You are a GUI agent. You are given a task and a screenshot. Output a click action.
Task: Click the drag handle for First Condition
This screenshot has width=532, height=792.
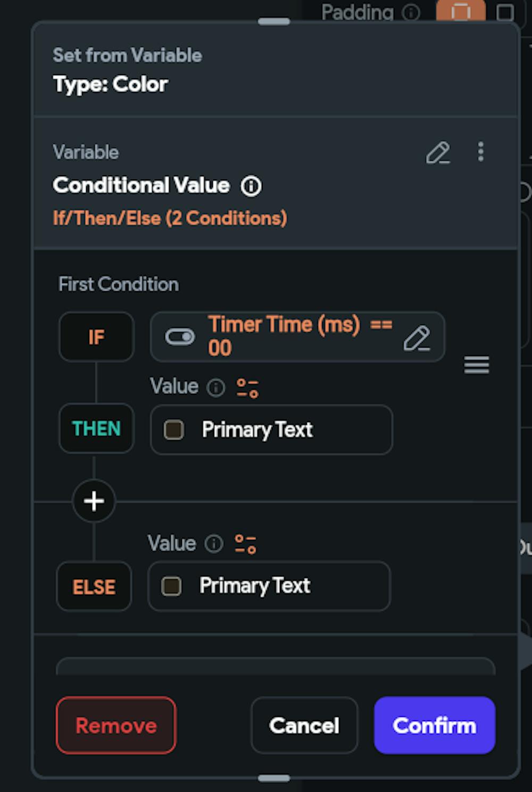tap(477, 365)
